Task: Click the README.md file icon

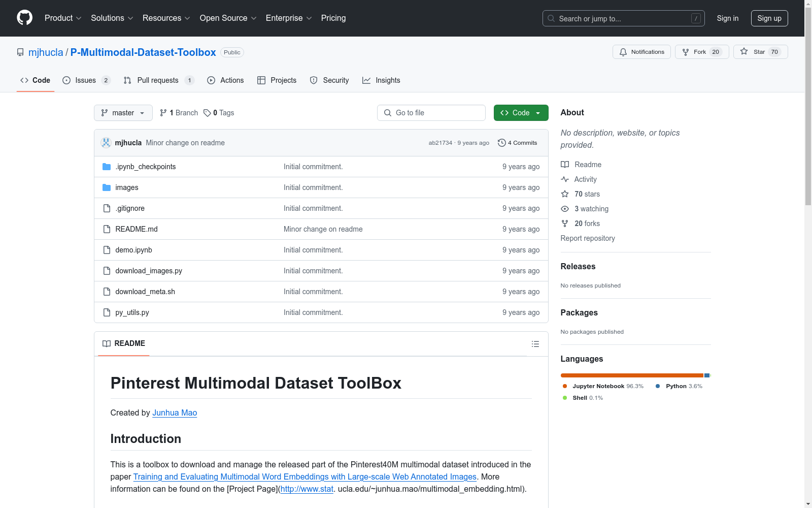Action: [x=107, y=229]
